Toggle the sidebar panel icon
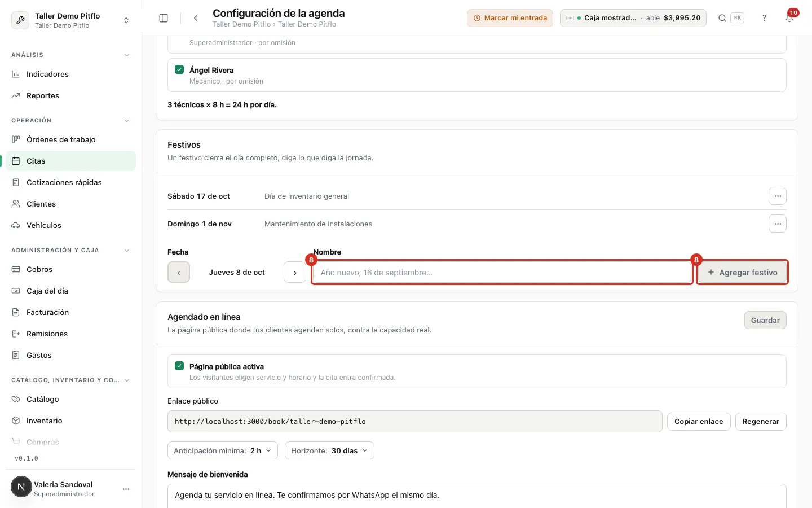 click(x=164, y=18)
